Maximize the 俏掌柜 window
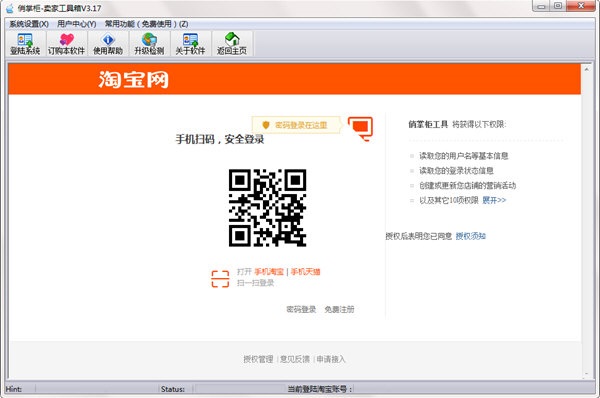Screen dimensions: 600x398 coord(558,6)
